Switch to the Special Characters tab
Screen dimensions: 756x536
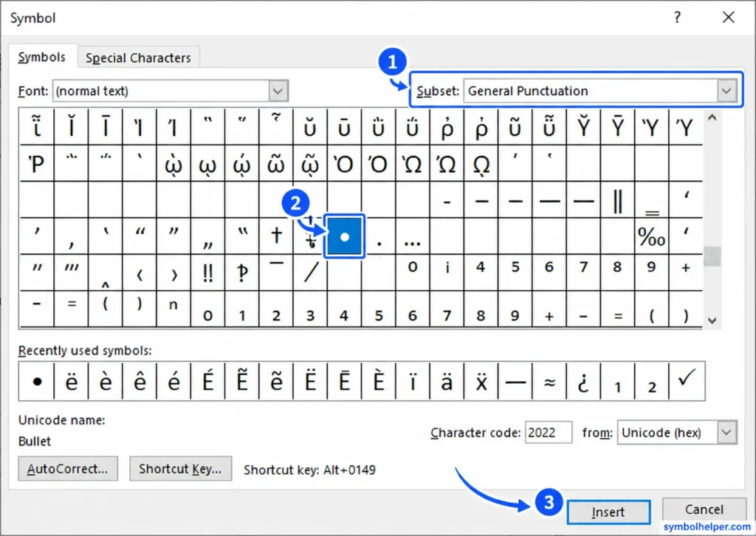[138, 58]
